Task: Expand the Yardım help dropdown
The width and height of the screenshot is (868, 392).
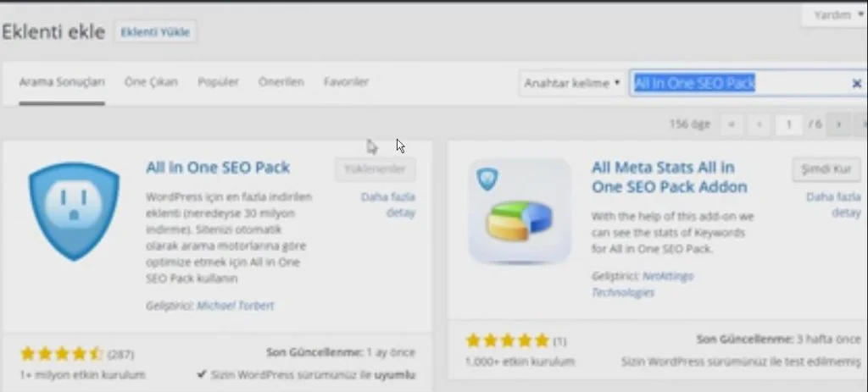Action: [833, 15]
